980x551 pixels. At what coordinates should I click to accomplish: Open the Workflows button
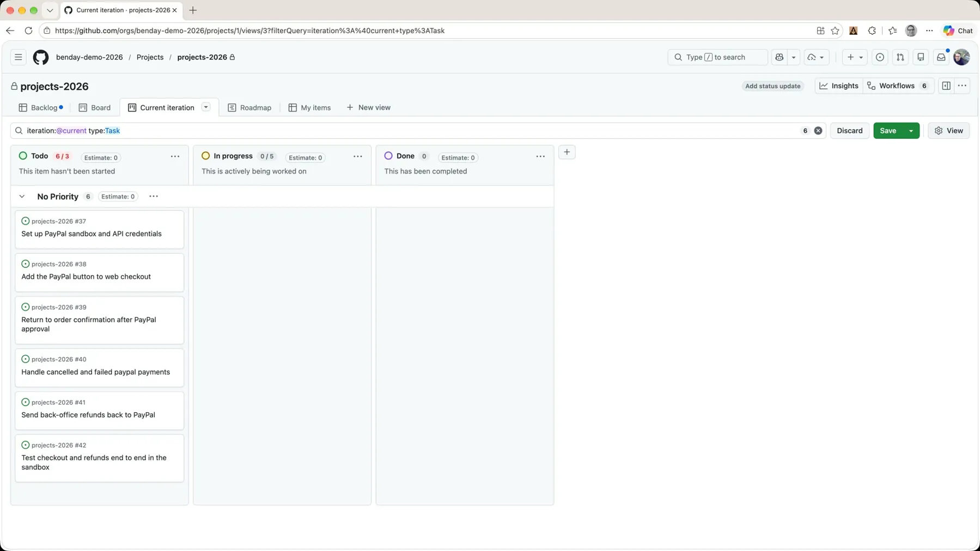point(898,86)
